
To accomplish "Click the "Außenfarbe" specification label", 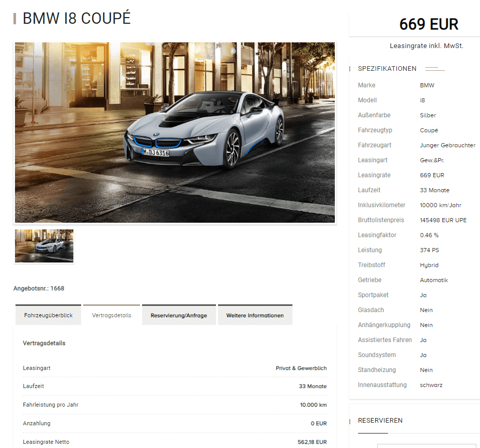I will click(374, 115).
